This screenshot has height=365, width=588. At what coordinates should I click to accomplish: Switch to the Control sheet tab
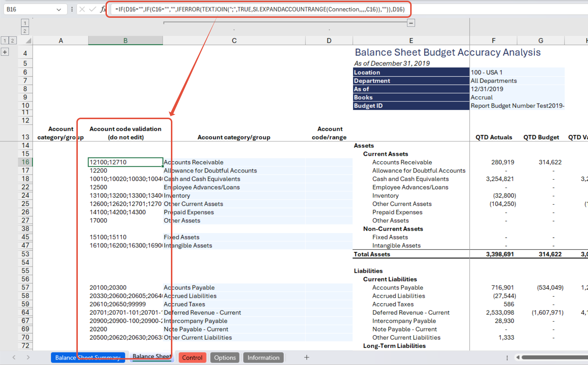point(192,357)
